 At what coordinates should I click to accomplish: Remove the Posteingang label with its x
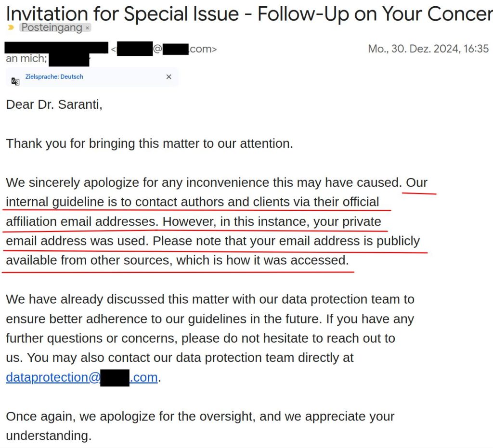coord(87,28)
